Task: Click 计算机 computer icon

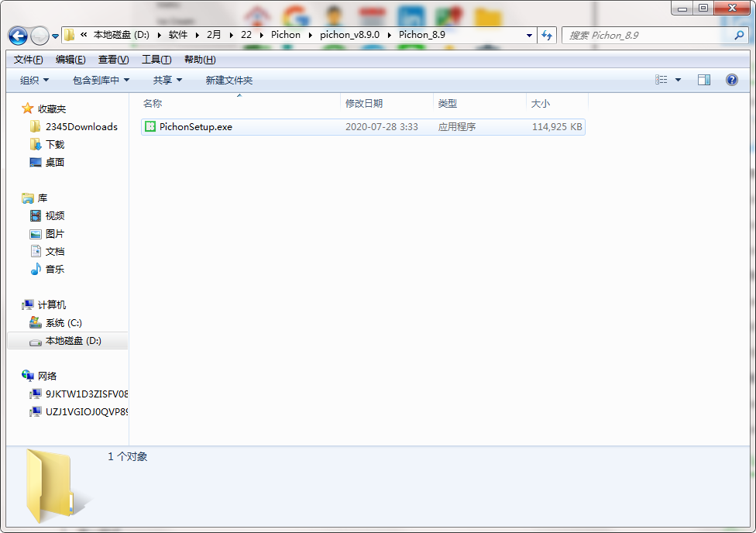Action: [27, 304]
